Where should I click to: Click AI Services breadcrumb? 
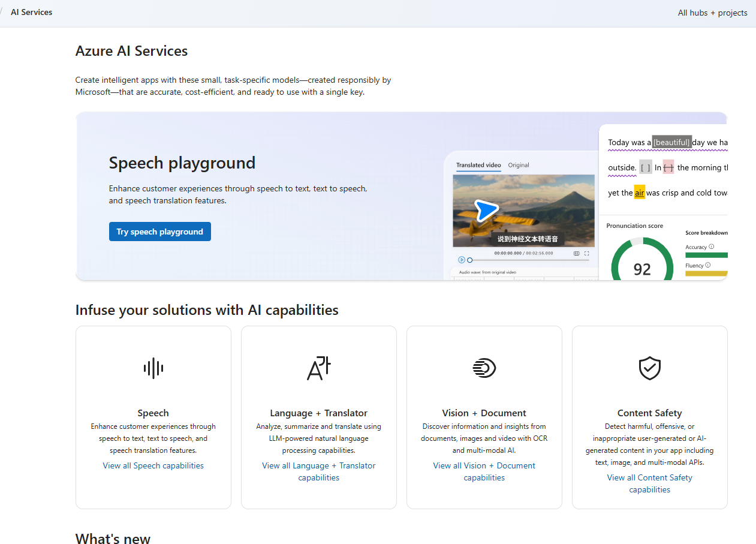pyautogui.click(x=32, y=12)
